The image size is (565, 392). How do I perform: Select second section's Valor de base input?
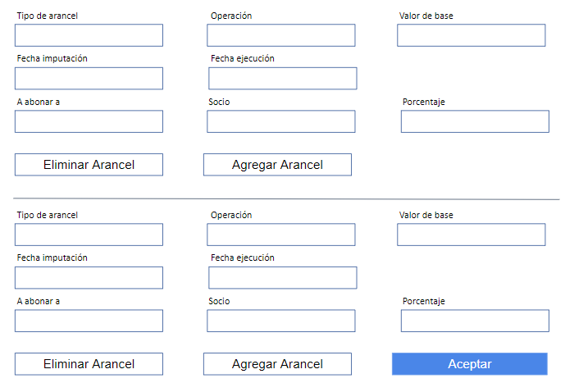tap(471, 235)
